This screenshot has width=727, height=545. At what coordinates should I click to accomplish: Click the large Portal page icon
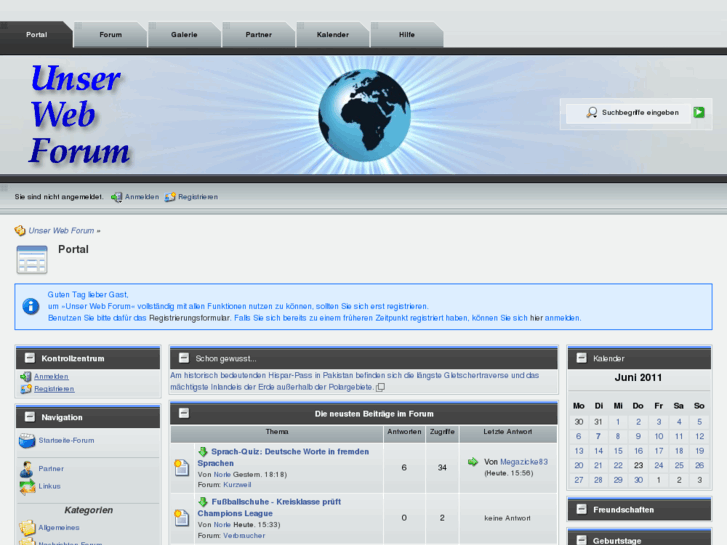tap(32, 260)
